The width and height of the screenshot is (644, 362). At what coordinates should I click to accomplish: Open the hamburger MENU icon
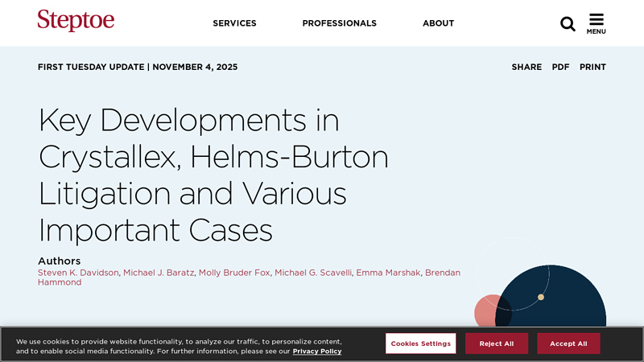(596, 23)
